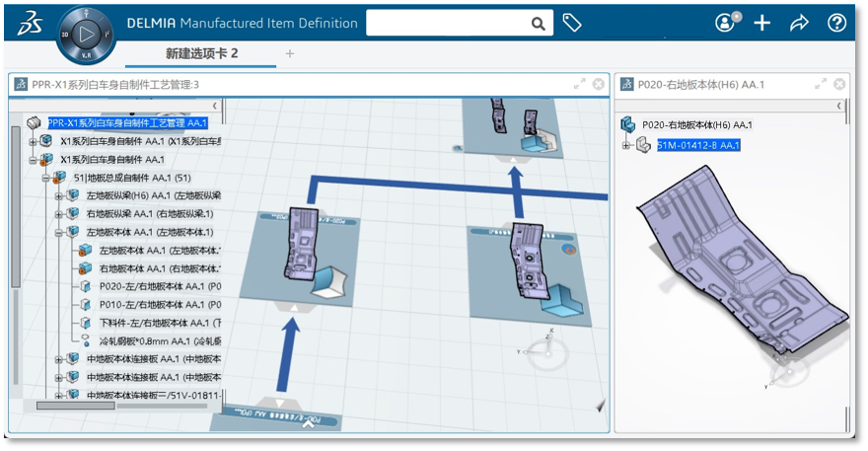The image size is (868, 451).
Task: Open the user profile icon
Action: (726, 22)
